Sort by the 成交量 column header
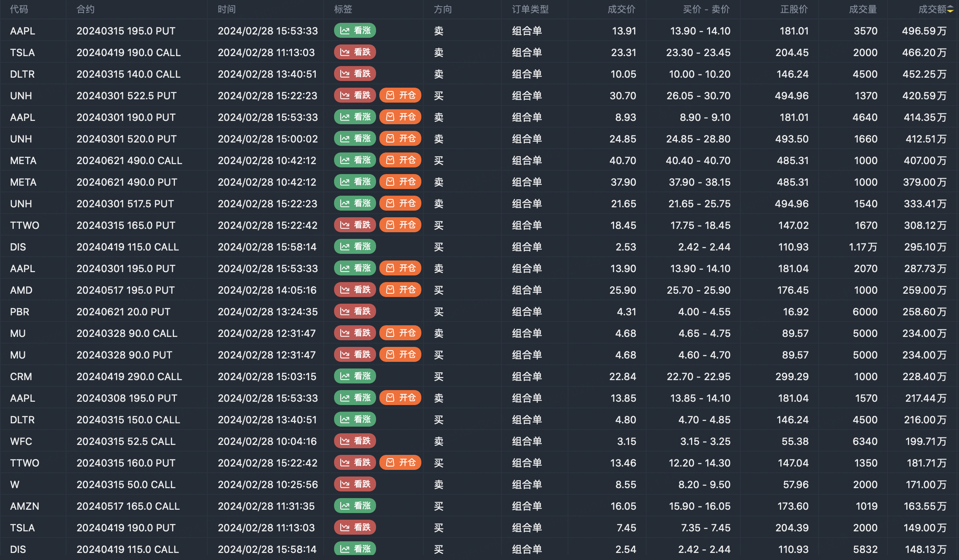The image size is (959, 560). [x=863, y=10]
